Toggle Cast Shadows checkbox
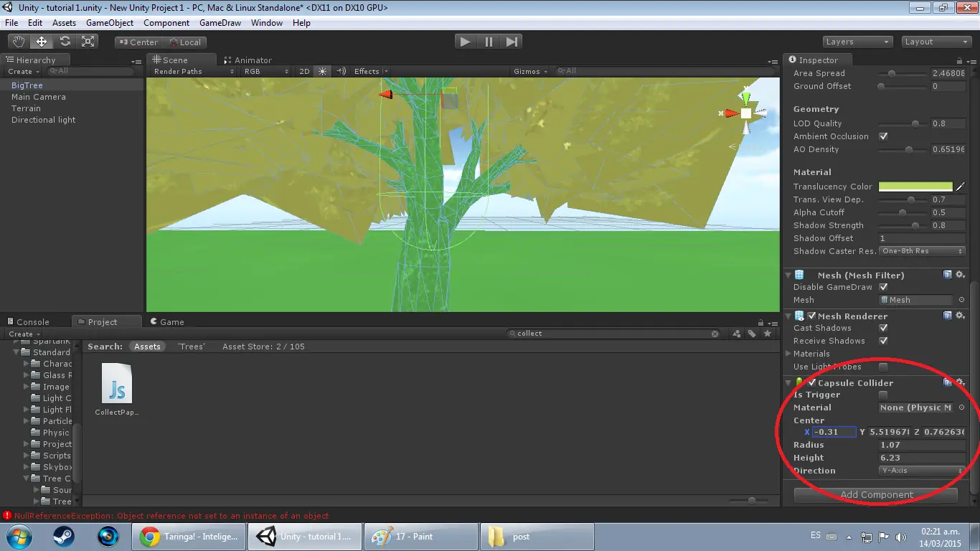The image size is (980, 551). coord(883,328)
